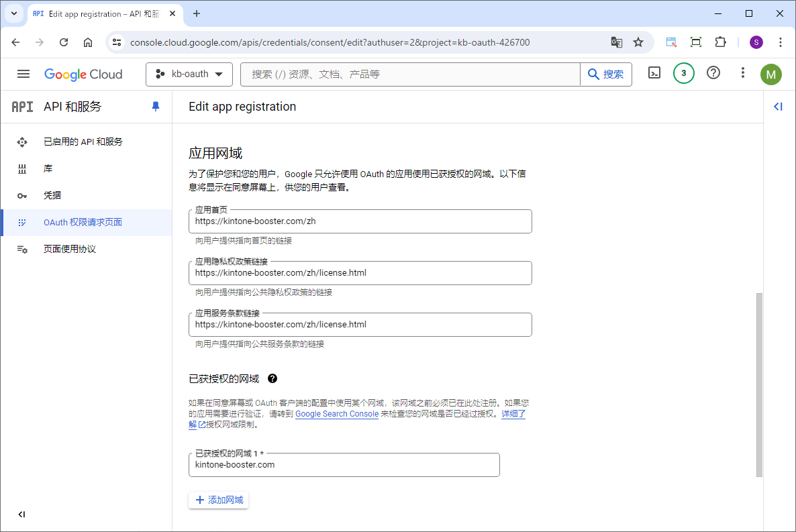The width and height of the screenshot is (796, 532).
Task: Unpin the API 和服务 product pin
Action: click(x=156, y=107)
